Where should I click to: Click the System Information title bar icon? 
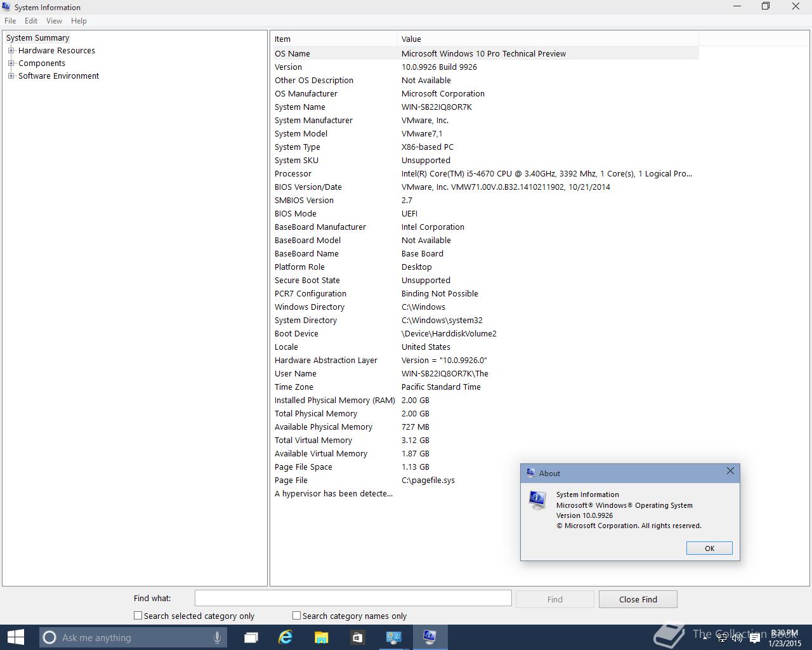6,7
